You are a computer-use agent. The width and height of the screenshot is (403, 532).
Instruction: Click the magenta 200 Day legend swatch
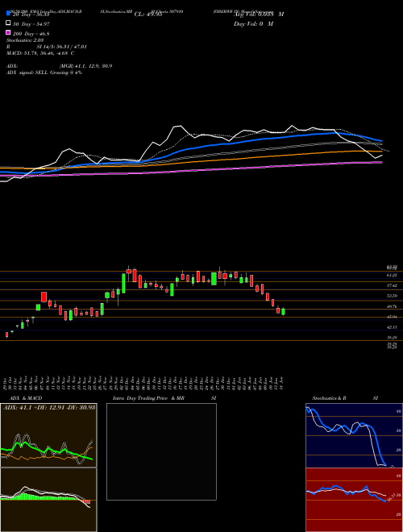[x=8, y=32]
